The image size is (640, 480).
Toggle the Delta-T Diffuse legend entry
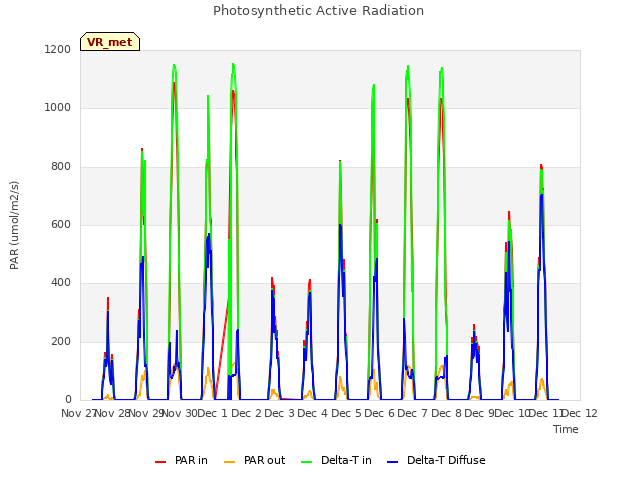click(436, 460)
